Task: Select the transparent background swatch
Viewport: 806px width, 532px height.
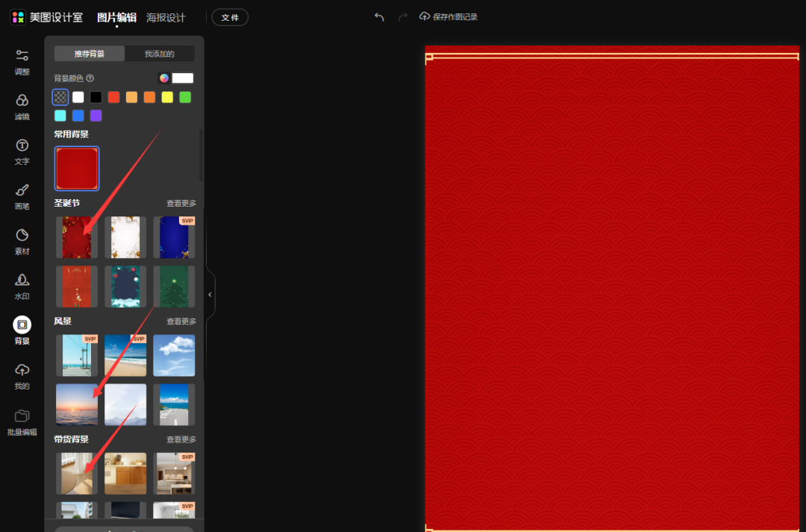Action: point(60,97)
